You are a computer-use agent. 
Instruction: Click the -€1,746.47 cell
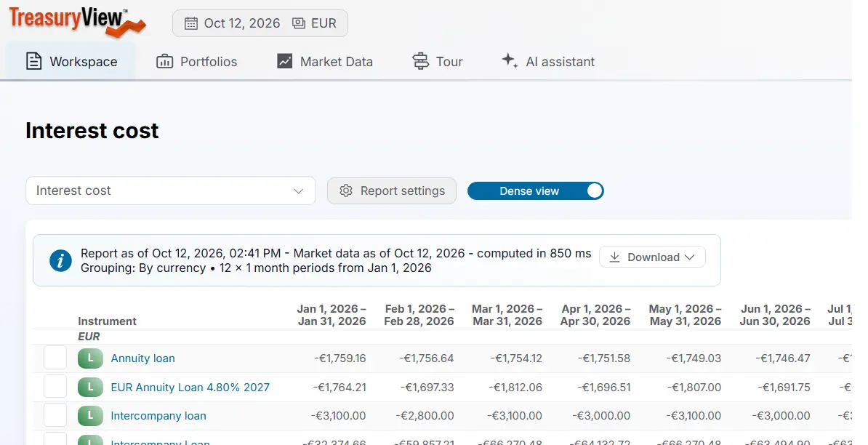[x=783, y=358]
